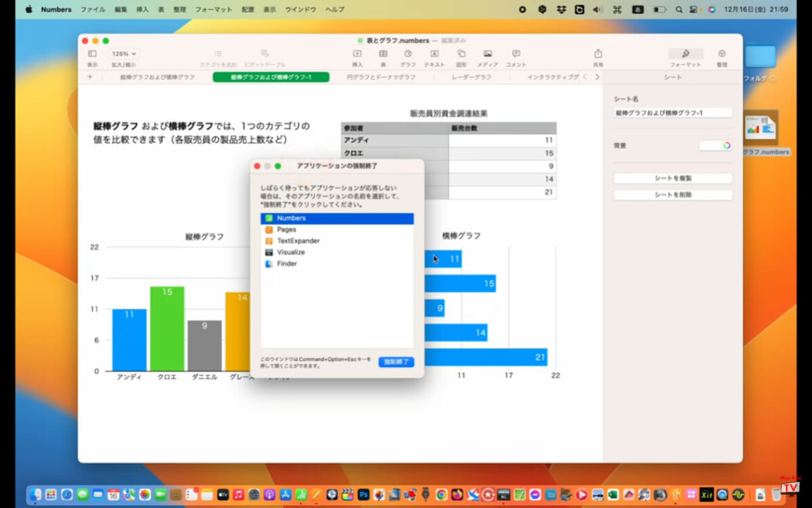
Task: Switch to 円グラフとドーナツグラフ sheet tab
Action: coord(381,77)
